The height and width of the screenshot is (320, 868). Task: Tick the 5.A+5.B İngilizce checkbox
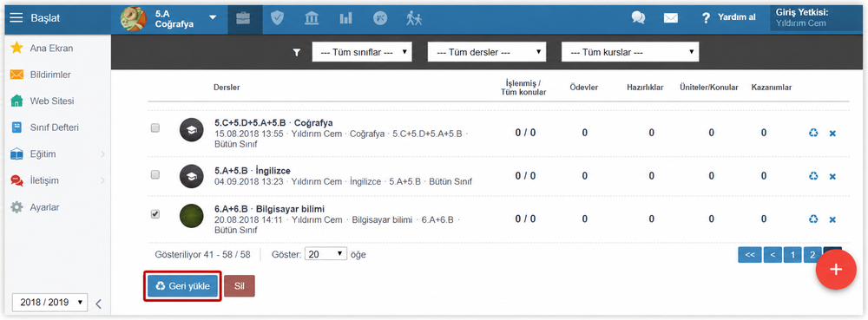pyautogui.click(x=155, y=174)
